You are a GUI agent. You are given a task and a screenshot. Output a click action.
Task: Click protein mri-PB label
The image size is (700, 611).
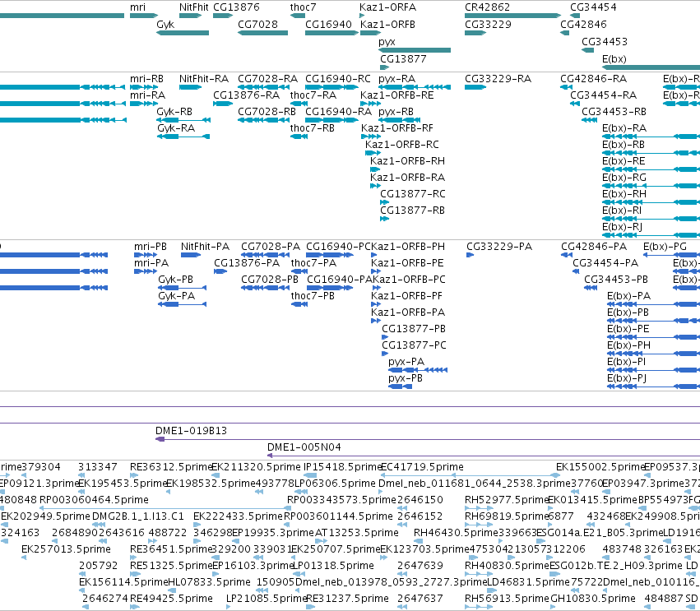tap(151, 247)
